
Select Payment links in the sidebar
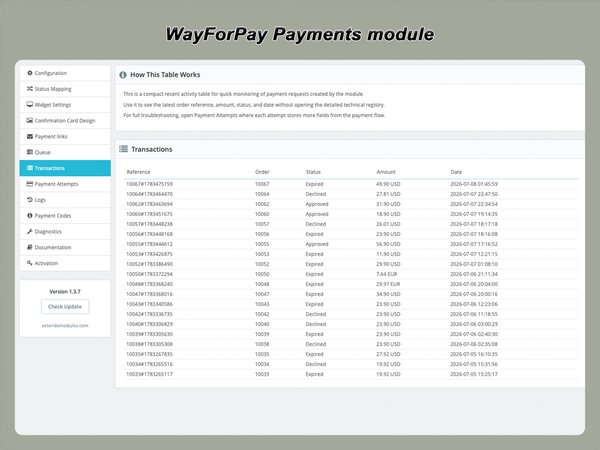[x=65, y=136]
